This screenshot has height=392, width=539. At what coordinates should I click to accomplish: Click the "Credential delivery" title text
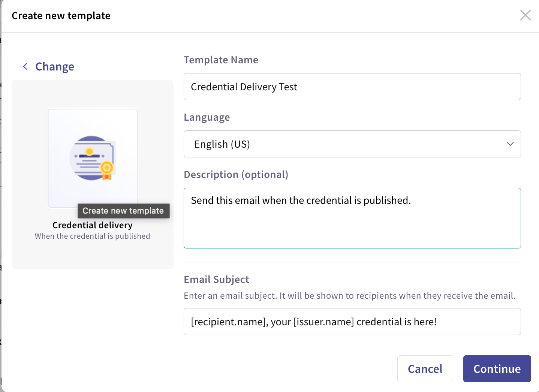pyautogui.click(x=93, y=225)
